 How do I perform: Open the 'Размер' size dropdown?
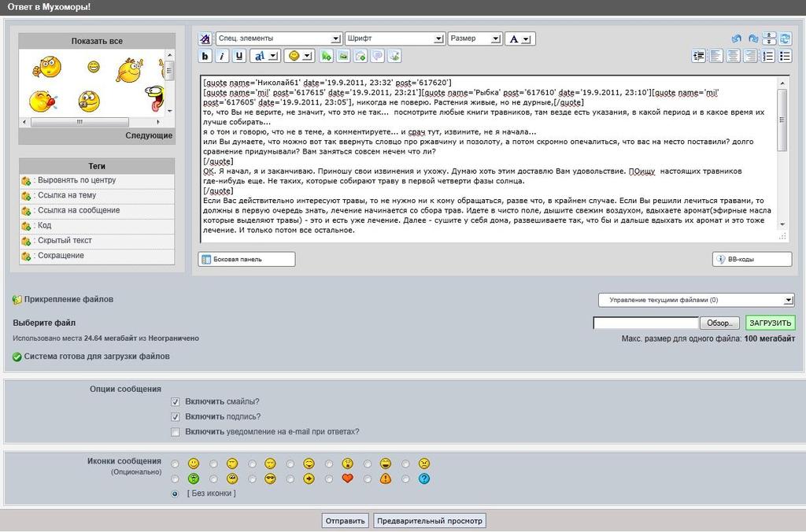(475, 39)
